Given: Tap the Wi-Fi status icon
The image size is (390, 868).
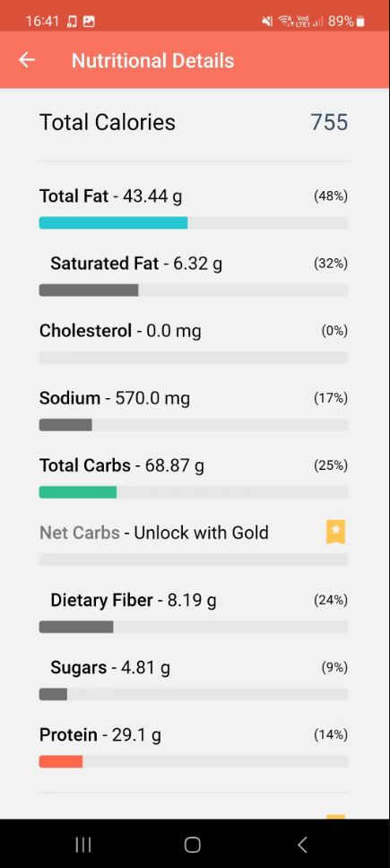Looking at the screenshot, I should tap(285, 22).
